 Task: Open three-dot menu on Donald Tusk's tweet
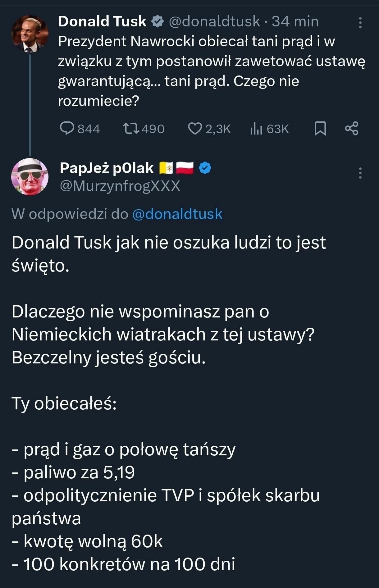pos(360,23)
